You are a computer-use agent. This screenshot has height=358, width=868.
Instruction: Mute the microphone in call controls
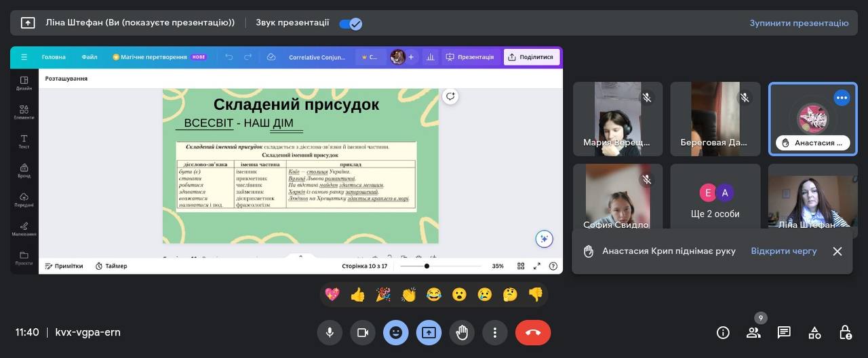[x=330, y=332]
